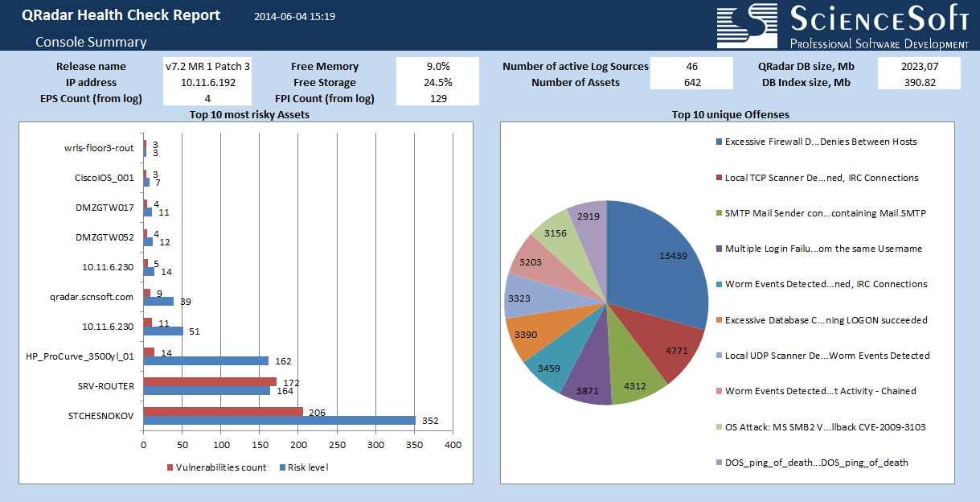This screenshot has width=980, height=502.
Task: Select the CiscoIOS_001 asset label
Action: click(x=105, y=178)
